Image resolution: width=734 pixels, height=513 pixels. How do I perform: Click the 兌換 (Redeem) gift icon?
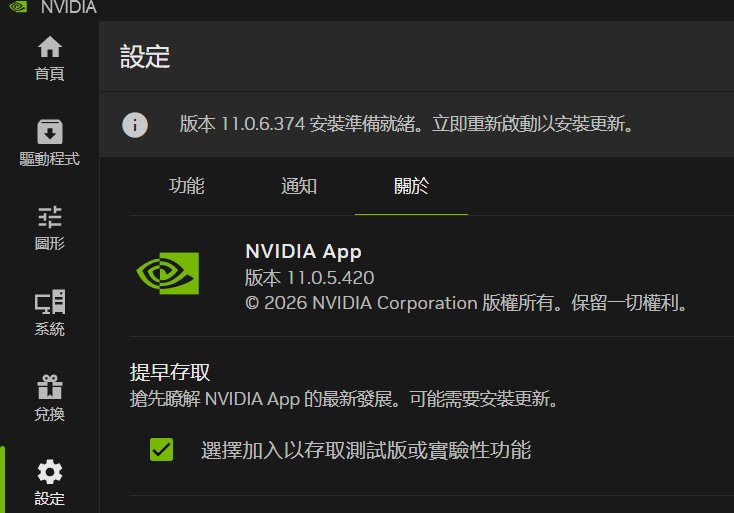pyautogui.click(x=49, y=387)
